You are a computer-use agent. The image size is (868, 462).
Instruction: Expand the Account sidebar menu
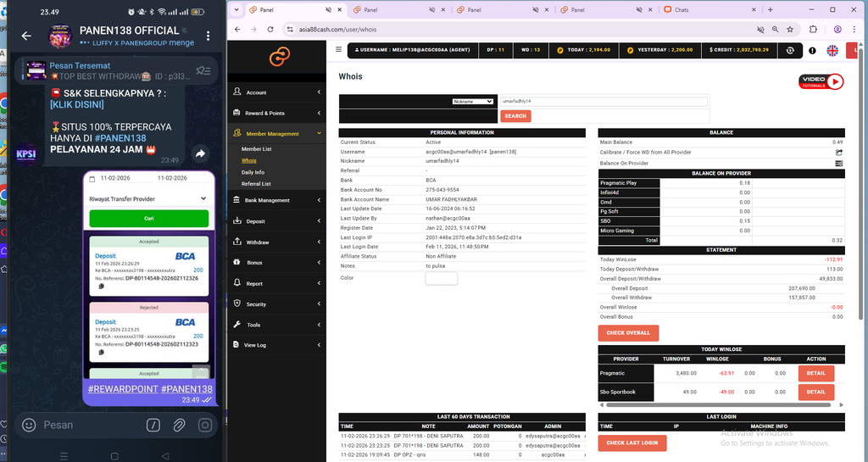[276, 92]
